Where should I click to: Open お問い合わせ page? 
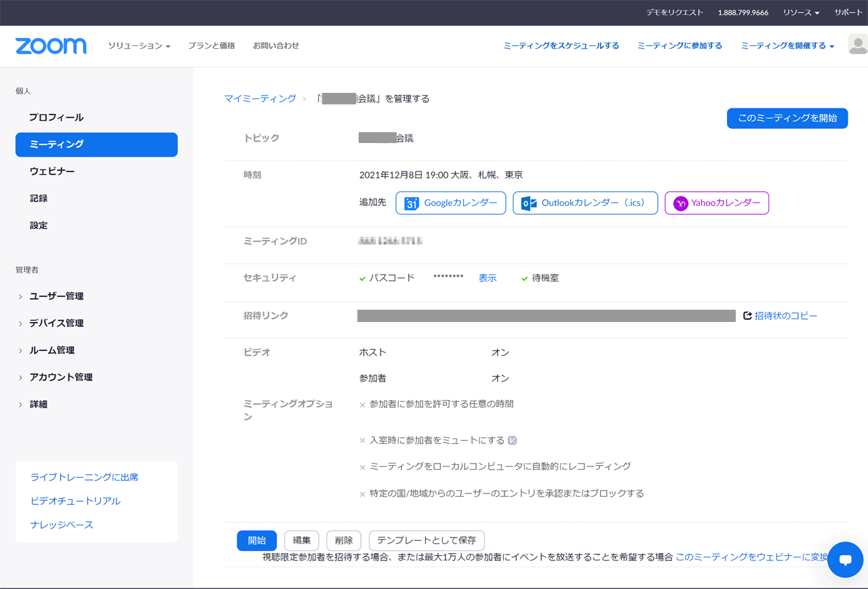(276, 45)
